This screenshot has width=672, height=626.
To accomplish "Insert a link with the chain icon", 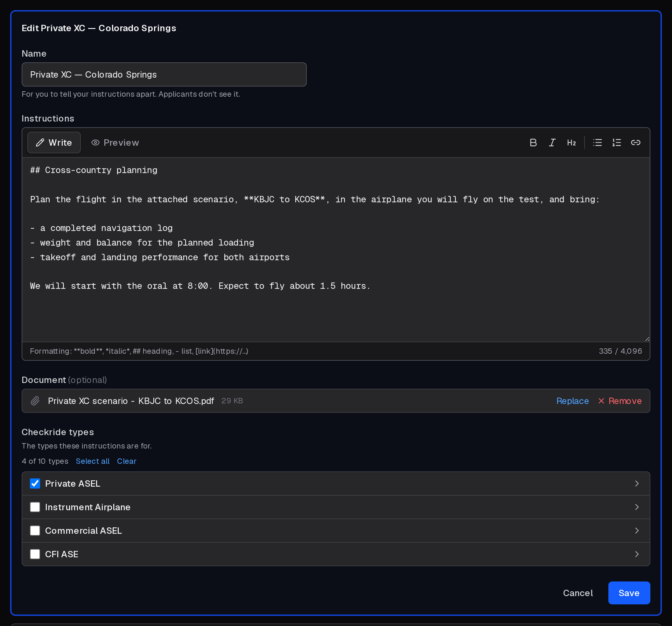I will pos(635,143).
